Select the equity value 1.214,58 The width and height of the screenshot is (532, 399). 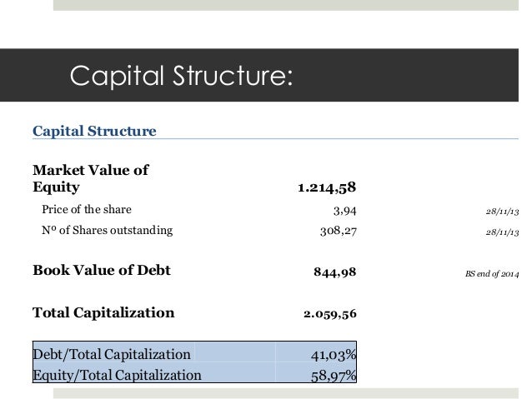327,187
